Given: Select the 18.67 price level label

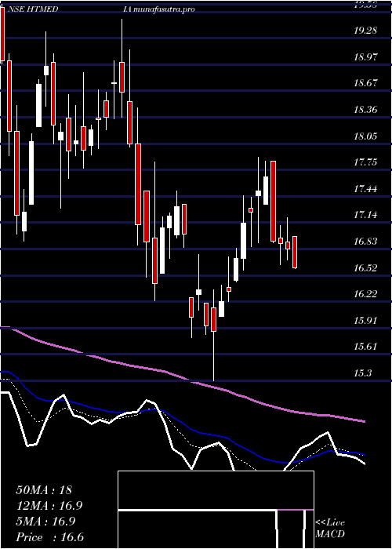Looking at the screenshot, I should [365, 83].
